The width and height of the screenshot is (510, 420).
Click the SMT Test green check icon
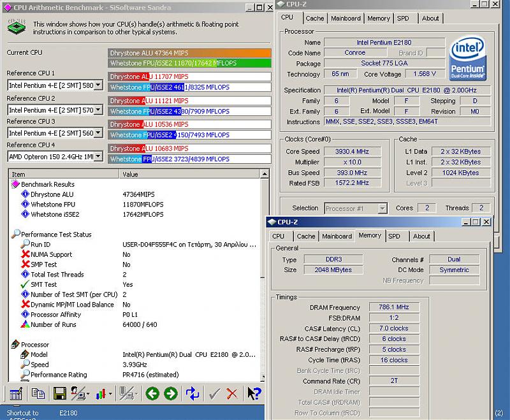coord(25,284)
